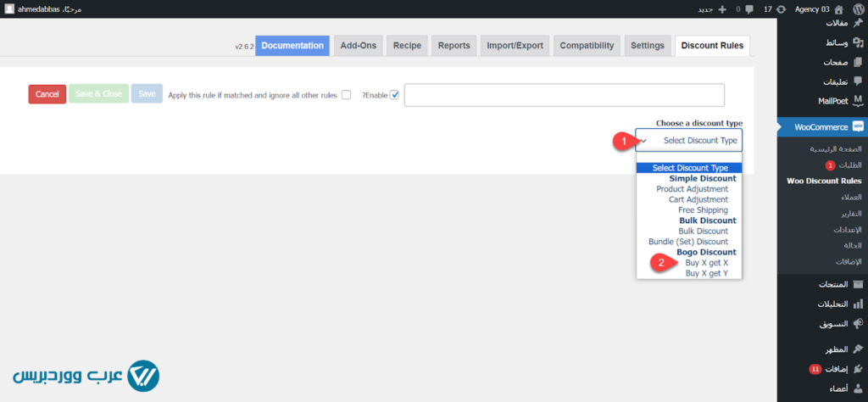Open the العملاء customers submenu link

click(x=851, y=197)
